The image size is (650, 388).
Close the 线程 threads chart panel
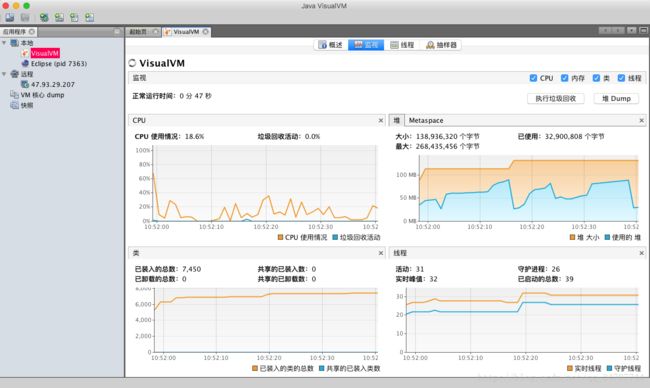(x=641, y=253)
